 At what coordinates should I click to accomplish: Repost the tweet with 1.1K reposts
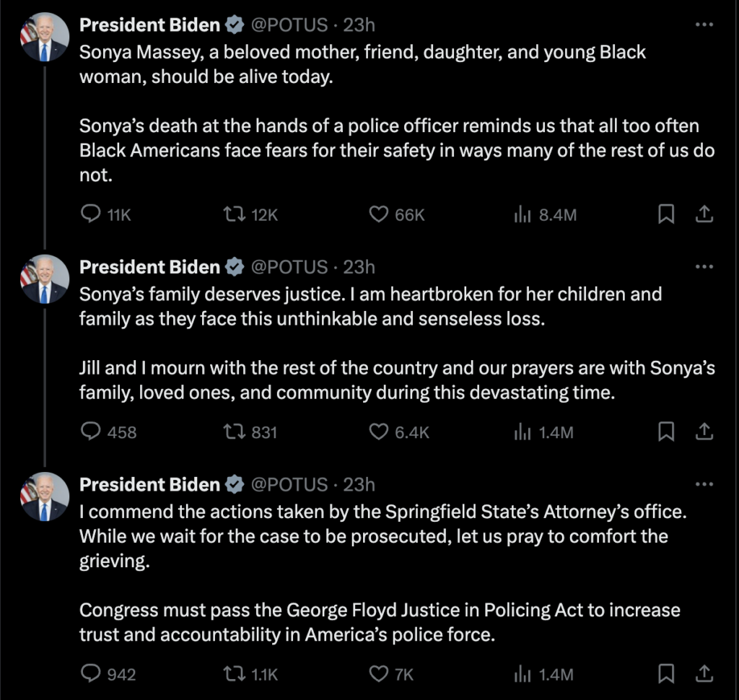233,674
